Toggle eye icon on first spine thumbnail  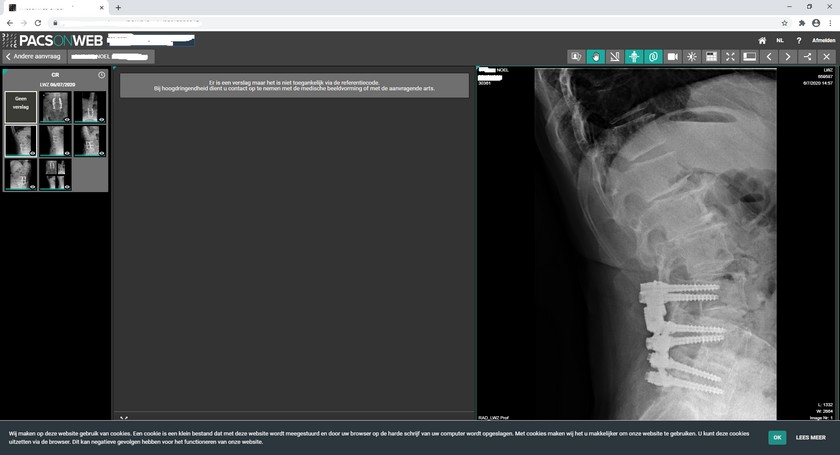coord(67,119)
